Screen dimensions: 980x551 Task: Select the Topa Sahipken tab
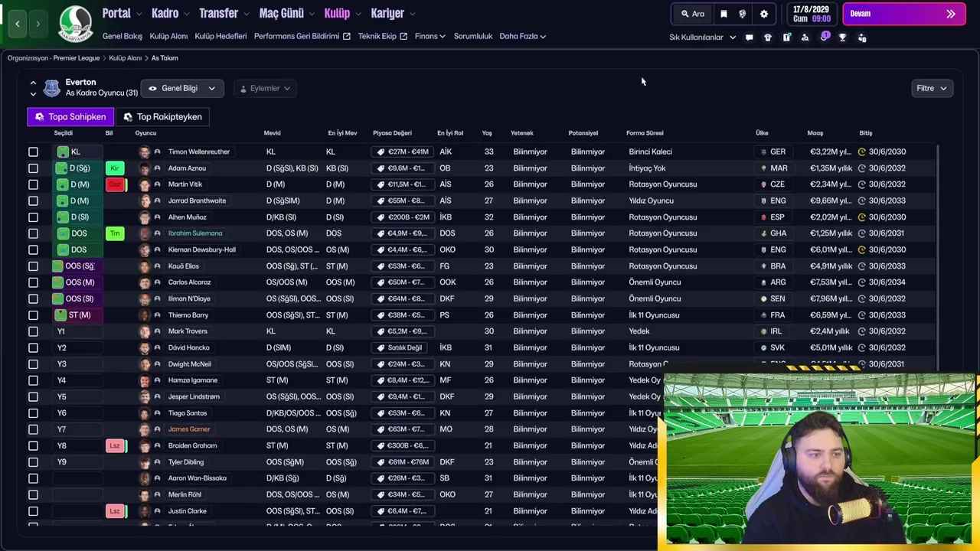pos(70,117)
